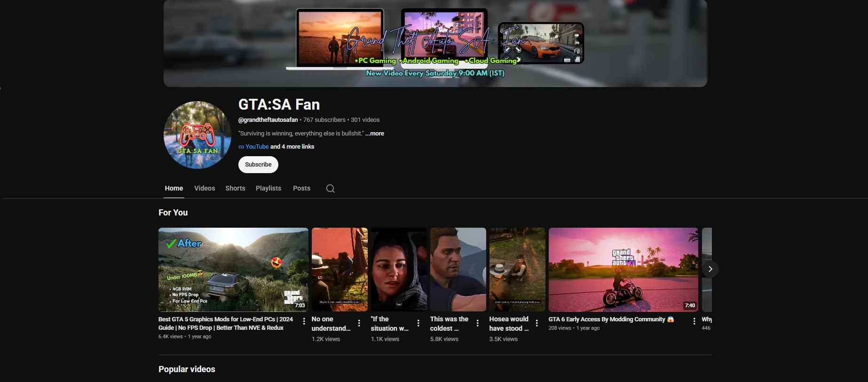
Task: Open the YouTube channel link
Action: pyautogui.click(x=257, y=147)
